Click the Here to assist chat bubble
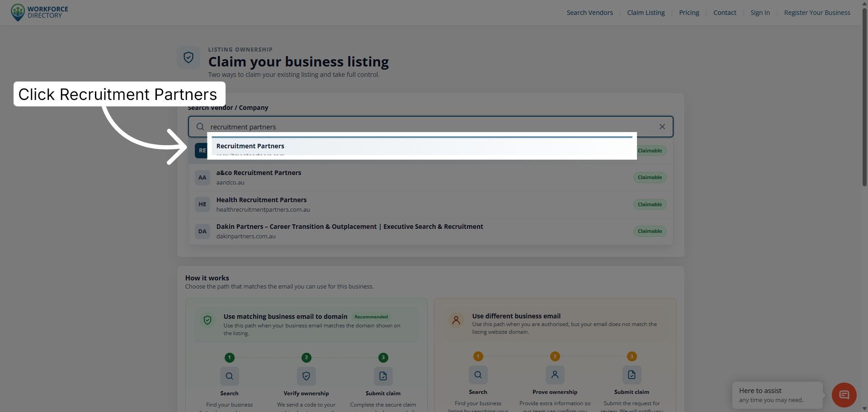 [x=778, y=395]
